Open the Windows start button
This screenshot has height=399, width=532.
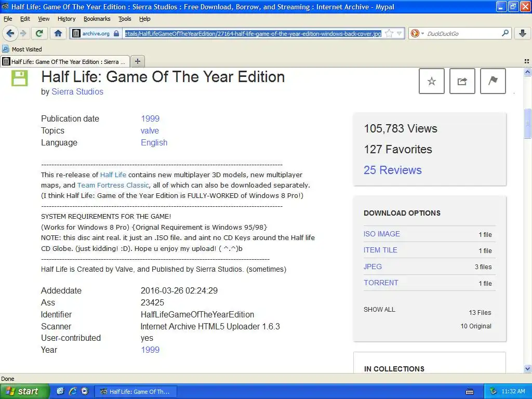tap(24, 391)
